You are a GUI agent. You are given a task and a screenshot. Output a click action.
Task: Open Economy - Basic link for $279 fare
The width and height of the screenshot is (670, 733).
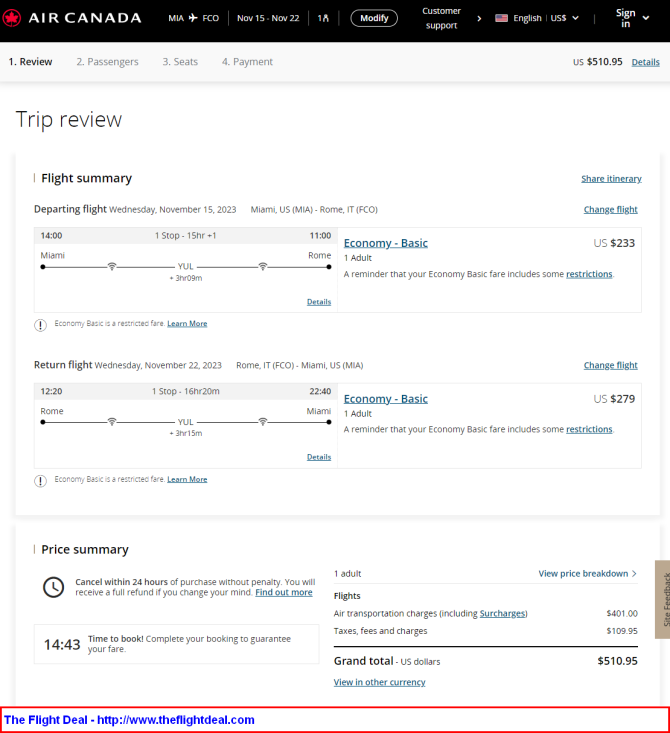coord(386,399)
